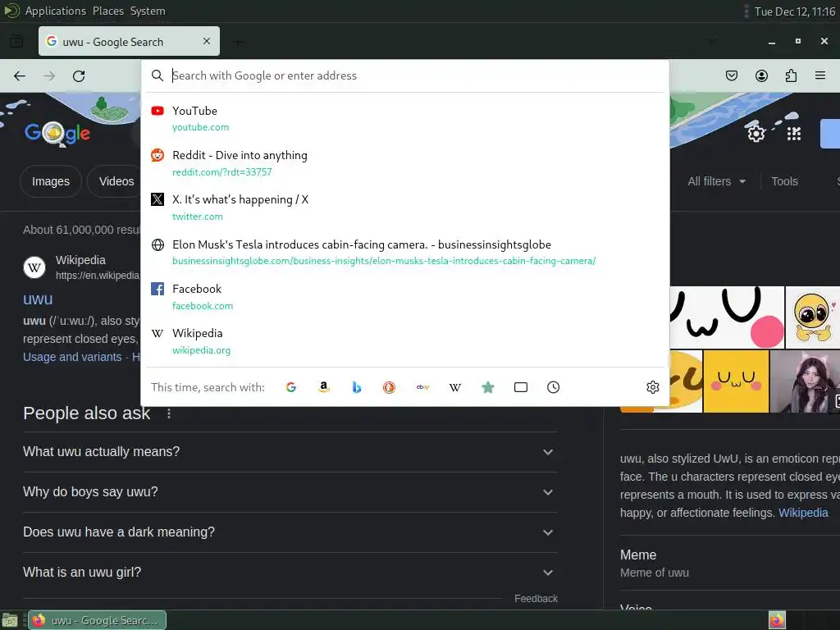Select the Wikipedia suggestion
The image size is (840, 630).
(x=405, y=341)
